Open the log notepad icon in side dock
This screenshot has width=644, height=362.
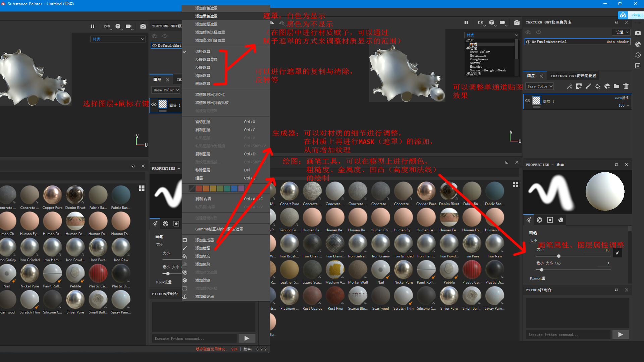click(638, 66)
